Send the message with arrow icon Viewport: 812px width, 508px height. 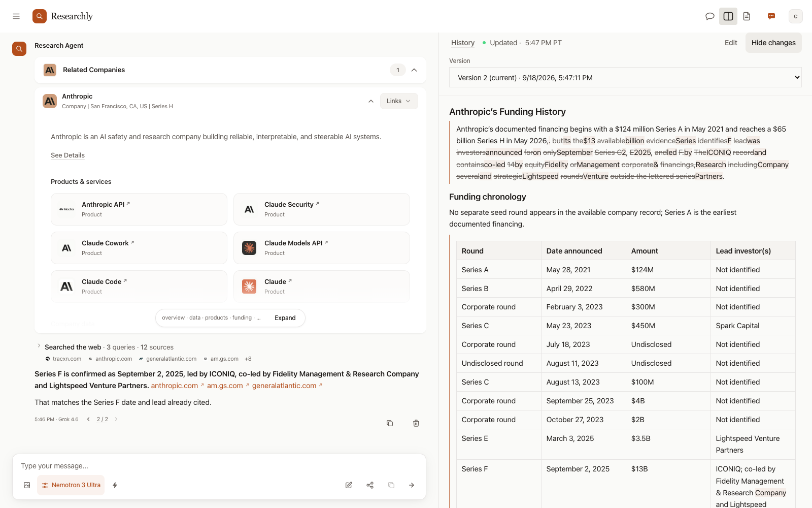tap(412, 485)
